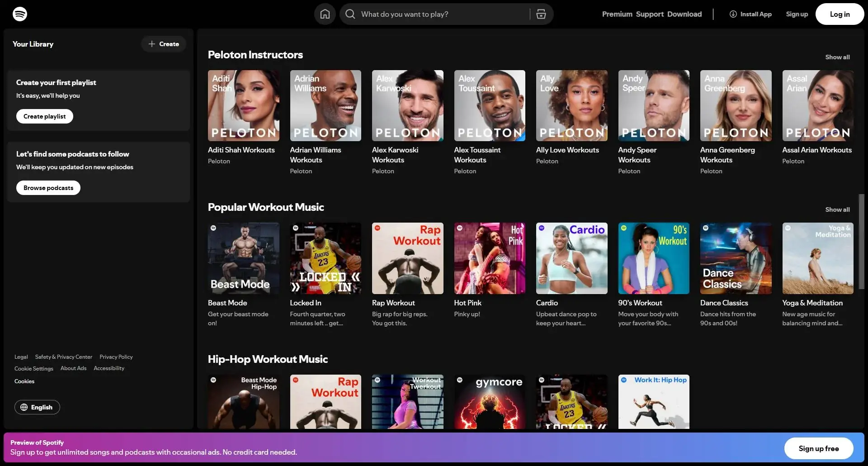Open the Safety & Privacy Center link
868x466 pixels.
click(x=64, y=357)
